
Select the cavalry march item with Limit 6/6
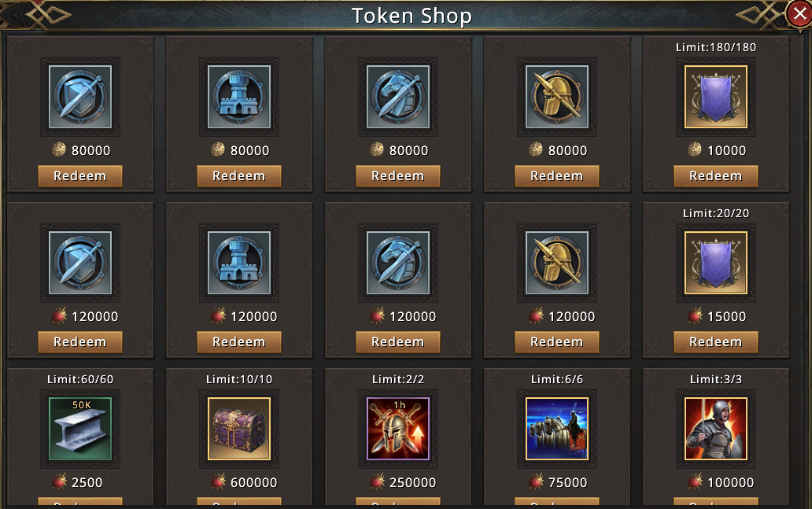(557, 429)
